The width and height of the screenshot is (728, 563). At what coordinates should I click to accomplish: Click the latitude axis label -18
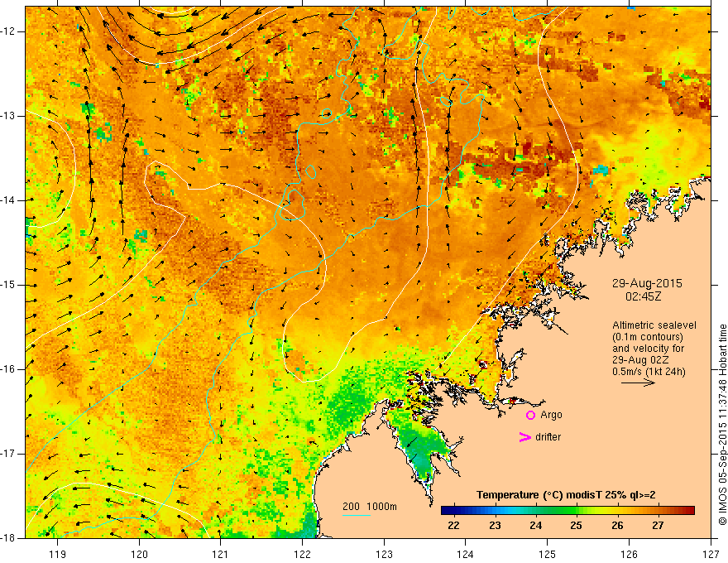point(8,538)
